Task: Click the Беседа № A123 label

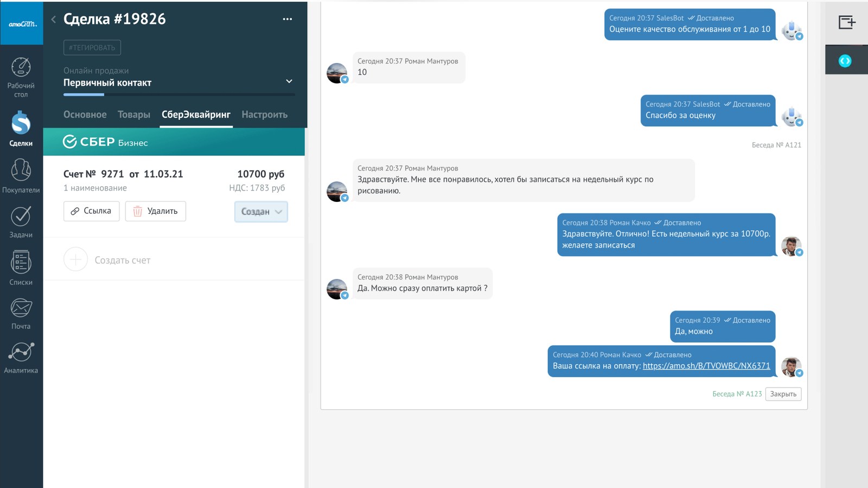Action: point(737,394)
